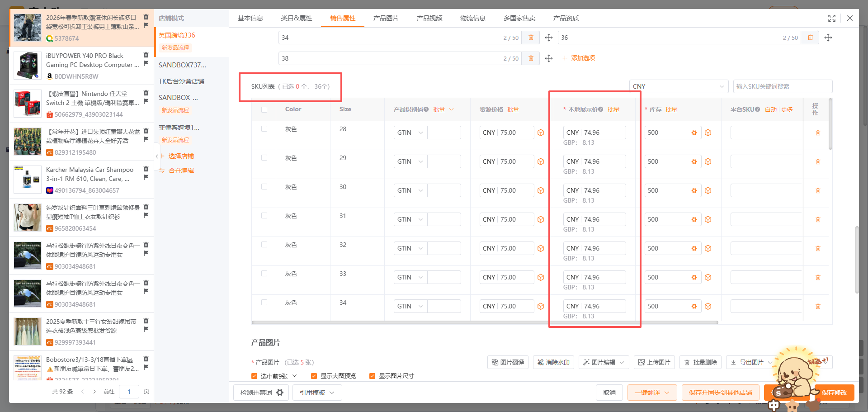Collapse the store sidebar arrow handle
Screen dimensions: 868x412
pyautogui.click(x=157, y=156)
